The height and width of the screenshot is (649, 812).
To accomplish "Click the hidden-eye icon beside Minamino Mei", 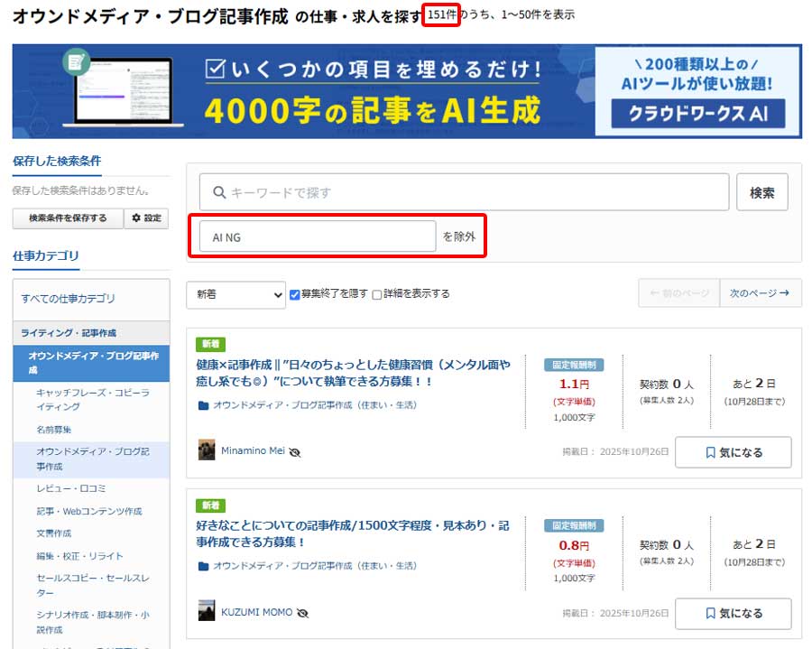I will [294, 451].
